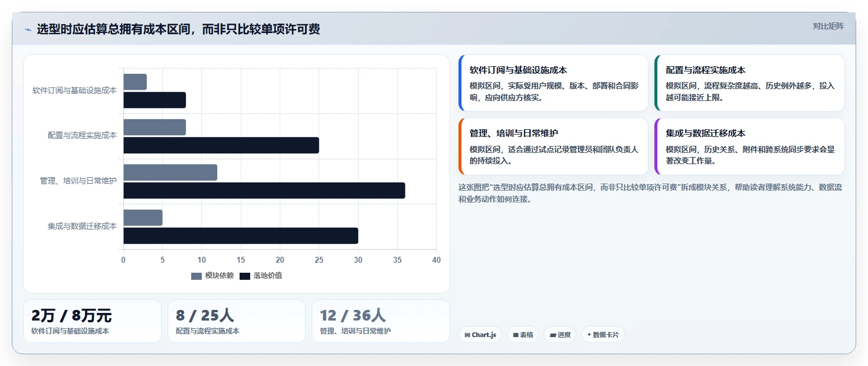Click the dark bar for 集成与数据迁移成本

pos(241,236)
